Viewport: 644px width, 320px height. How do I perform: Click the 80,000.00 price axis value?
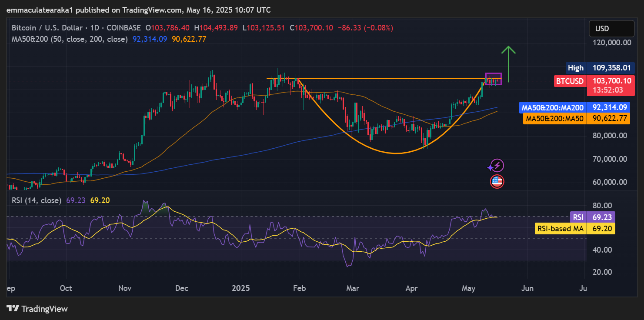[611, 136]
